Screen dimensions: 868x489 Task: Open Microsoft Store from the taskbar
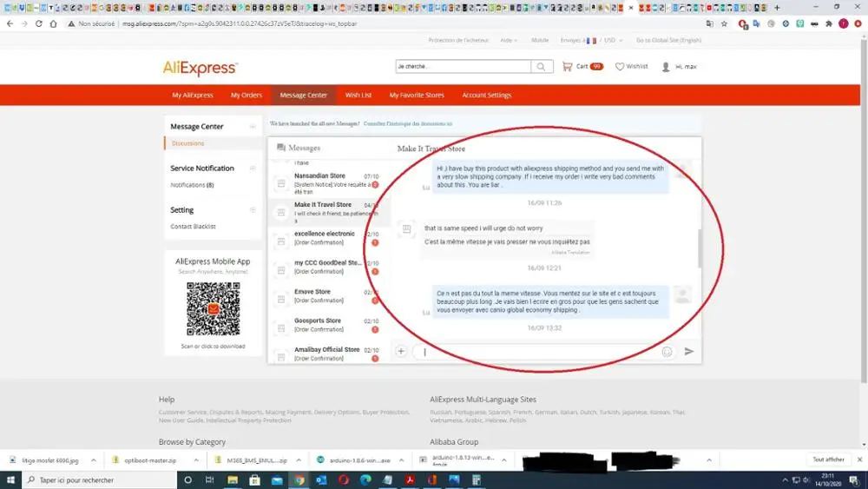click(x=254, y=479)
